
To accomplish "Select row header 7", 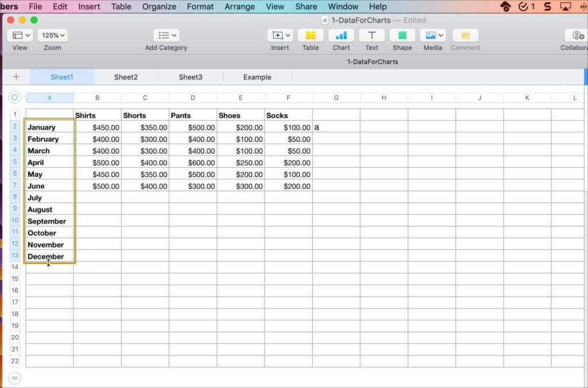I will coord(15,186).
